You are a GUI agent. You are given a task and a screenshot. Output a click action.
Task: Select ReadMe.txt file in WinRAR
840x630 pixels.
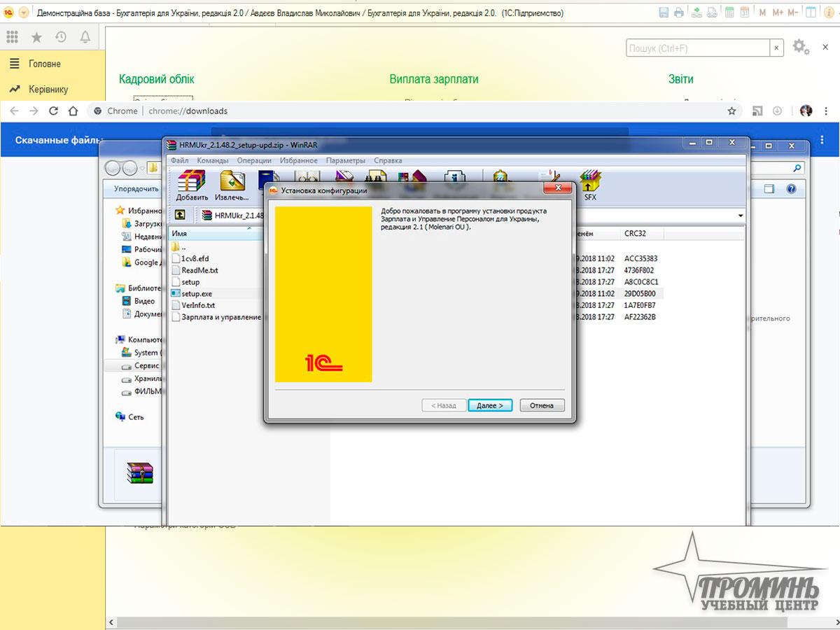(195, 270)
